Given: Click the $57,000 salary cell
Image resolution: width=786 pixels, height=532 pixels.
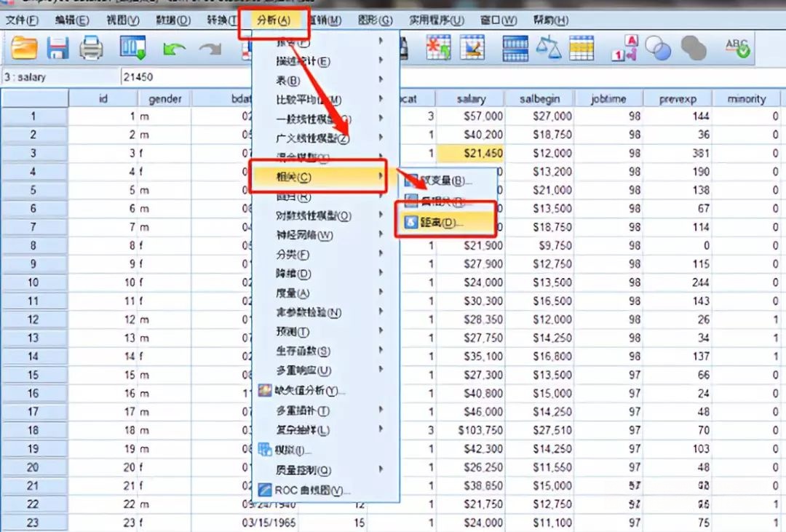Looking at the screenshot, I should 471,116.
